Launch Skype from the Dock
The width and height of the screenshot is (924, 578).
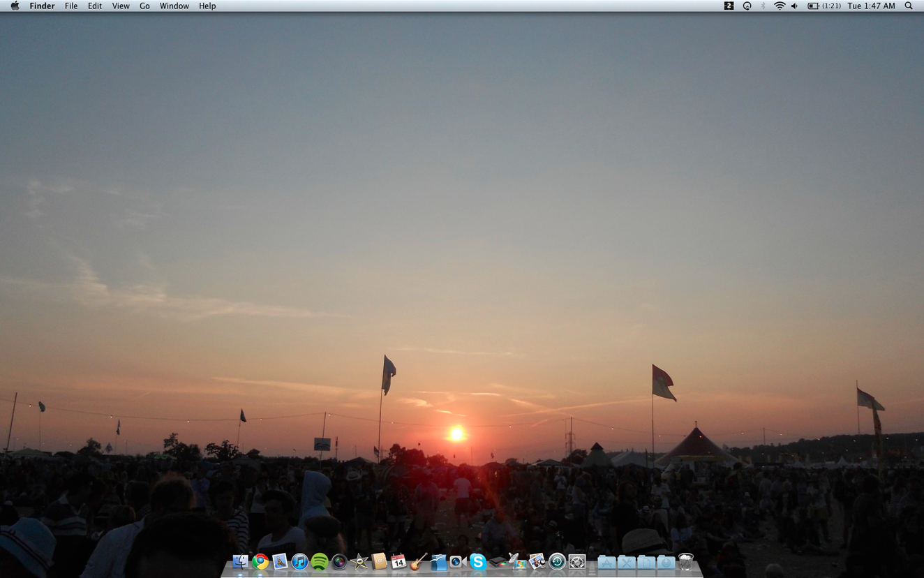477,561
